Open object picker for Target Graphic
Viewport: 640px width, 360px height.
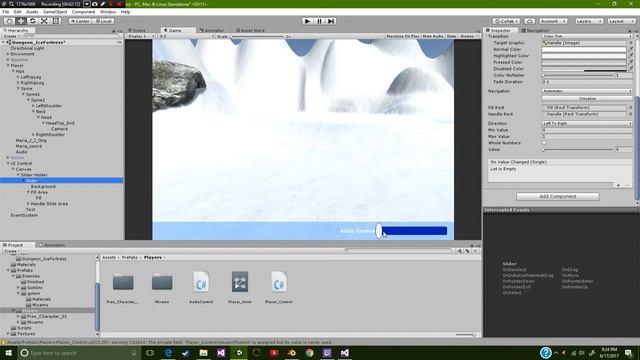[x=631, y=42]
